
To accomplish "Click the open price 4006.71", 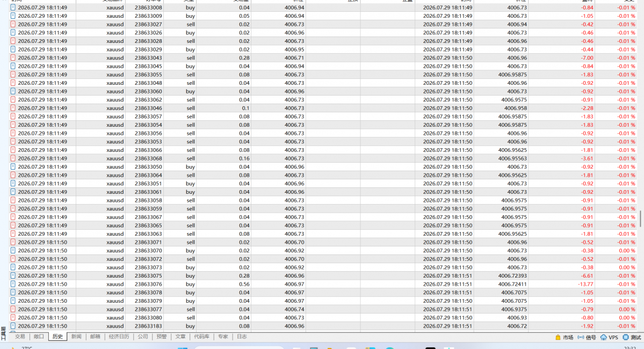I will [x=294, y=58].
